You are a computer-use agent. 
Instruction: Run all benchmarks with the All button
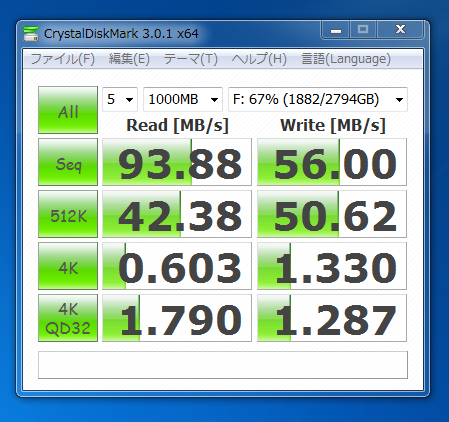(68, 110)
